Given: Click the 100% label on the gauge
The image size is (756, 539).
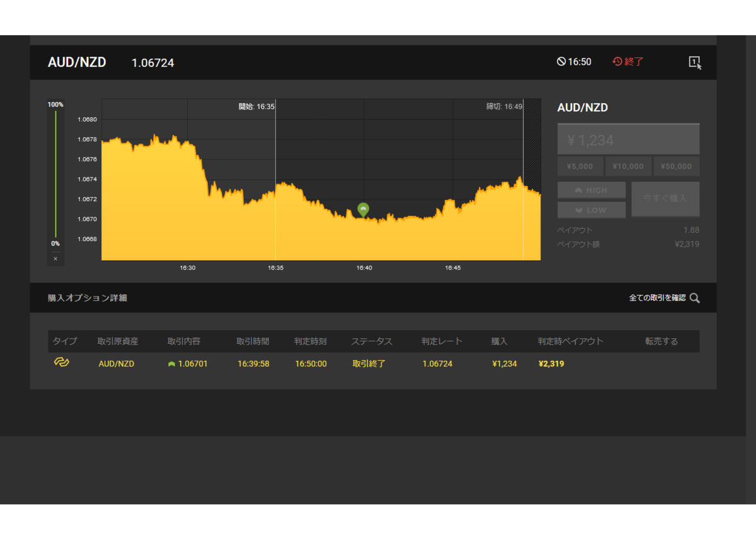Looking at the screenshot, I should 55,105.
